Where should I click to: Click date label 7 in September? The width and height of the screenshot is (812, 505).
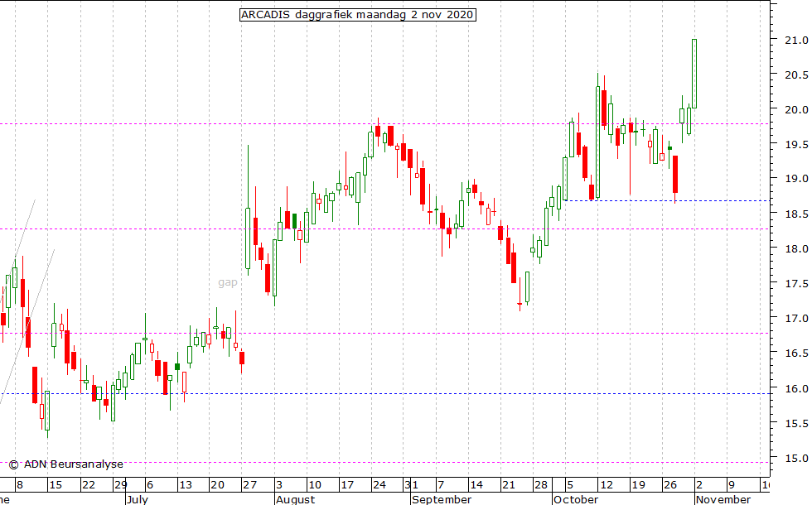(441, 485)
